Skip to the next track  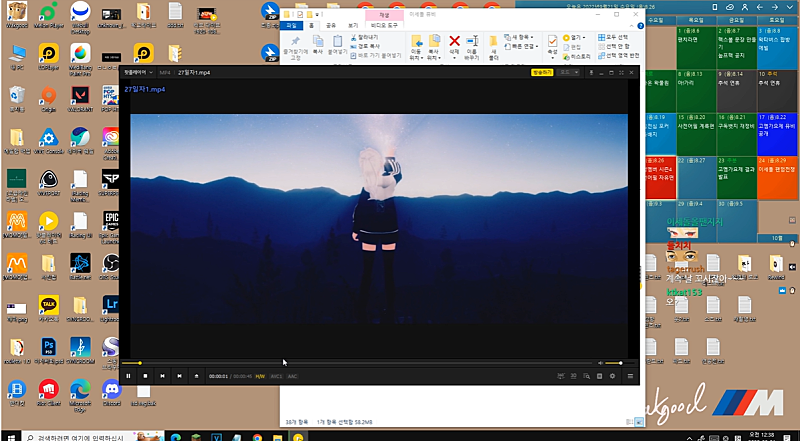179,376
